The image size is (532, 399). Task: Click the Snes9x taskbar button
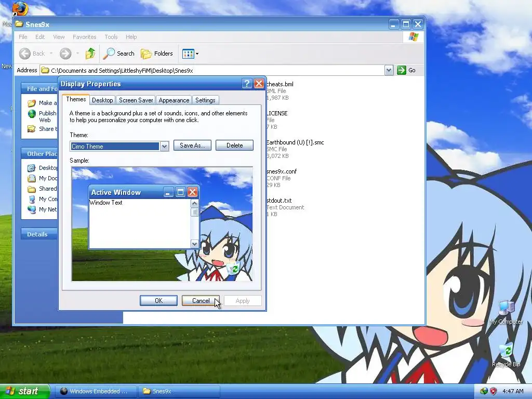(x=179, y=391)
